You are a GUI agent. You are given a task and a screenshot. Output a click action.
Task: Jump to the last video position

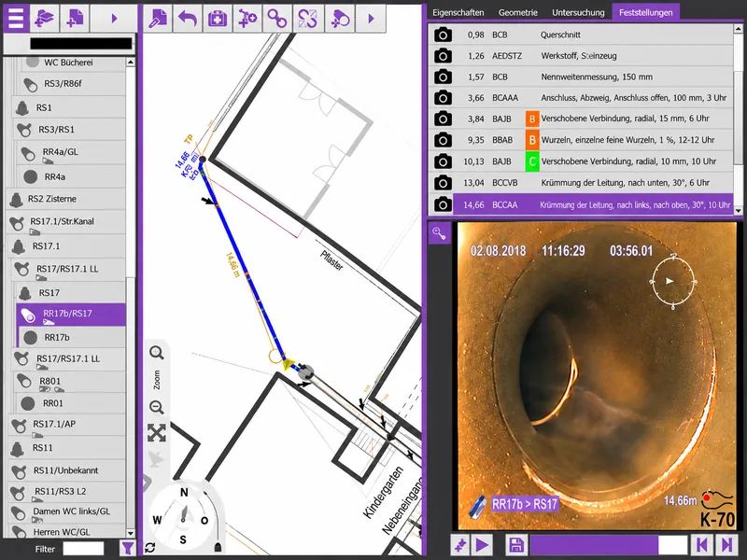click(x=727, y=545)
